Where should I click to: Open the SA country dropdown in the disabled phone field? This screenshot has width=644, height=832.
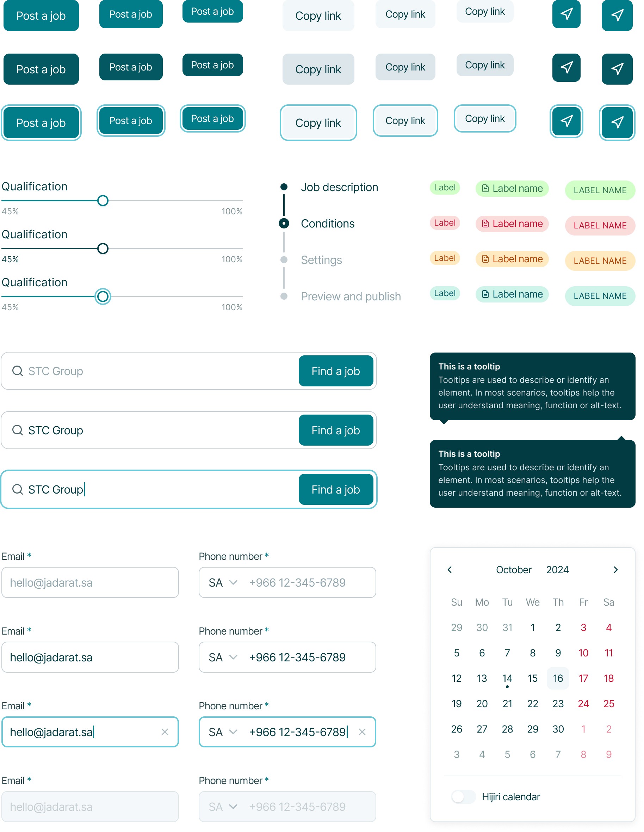[223, 807]
